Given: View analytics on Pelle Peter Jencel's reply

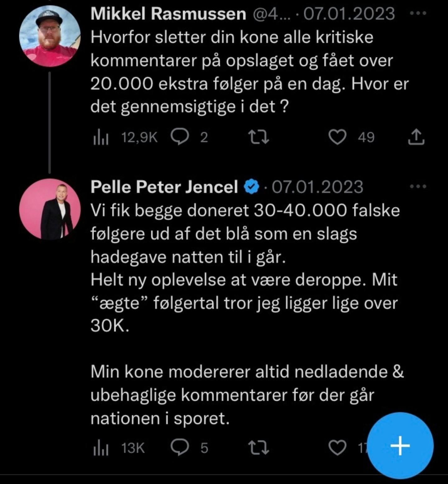Looking at the screenshot, I should tap(101, 448).
